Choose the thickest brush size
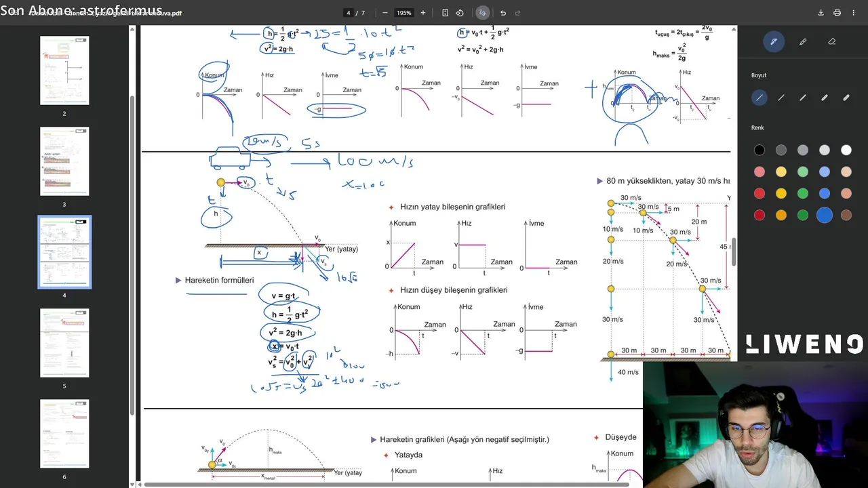The image size is (868, 488). click(x=846, y=98)
